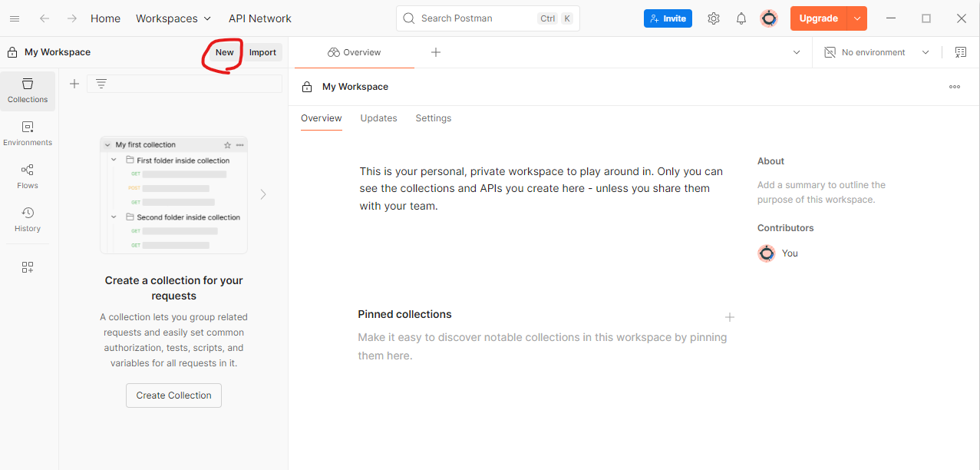
Task: Open the user avatar in the header
Action: coord(769,18)
